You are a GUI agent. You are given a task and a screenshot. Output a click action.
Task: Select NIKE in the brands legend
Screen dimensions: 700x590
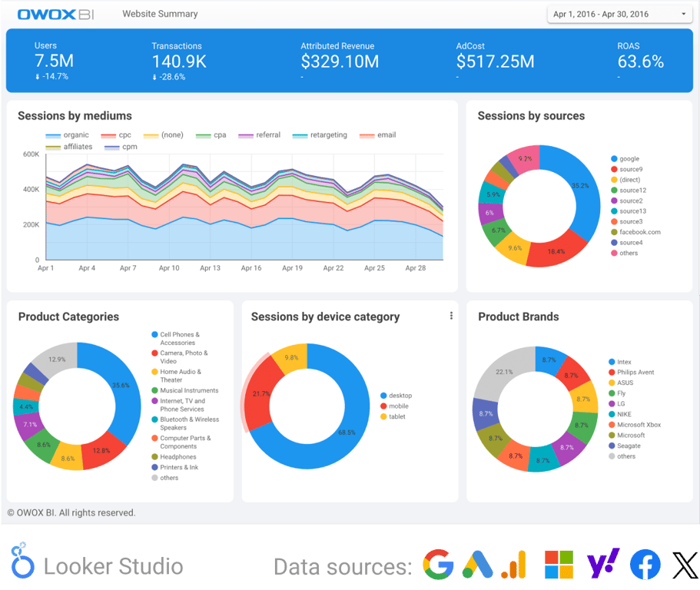(620, 414)
